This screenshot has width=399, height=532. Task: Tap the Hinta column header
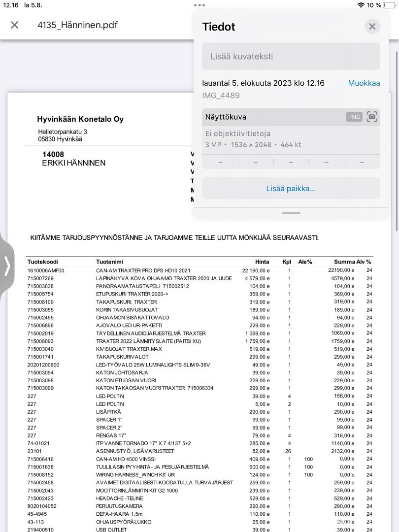click(262, 262)
